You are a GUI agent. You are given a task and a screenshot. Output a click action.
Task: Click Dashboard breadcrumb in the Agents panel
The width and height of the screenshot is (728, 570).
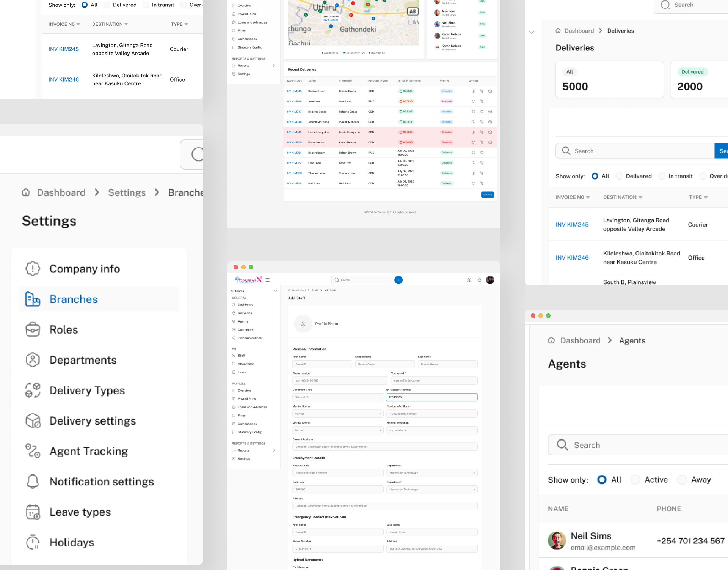tap(580, 340)
